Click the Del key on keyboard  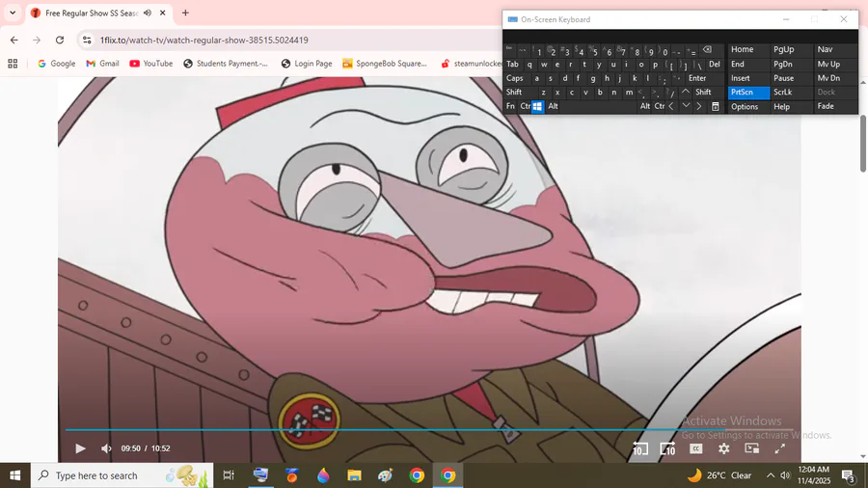point(715,65)
